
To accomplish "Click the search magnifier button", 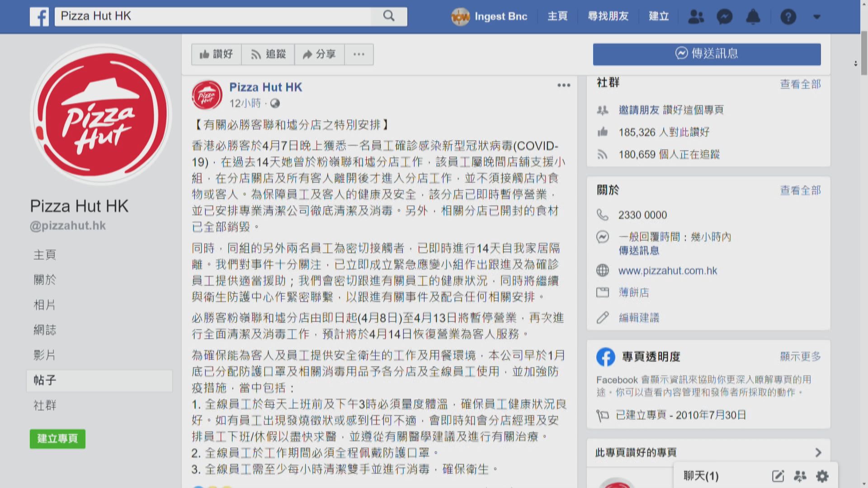I will [389, 16].
